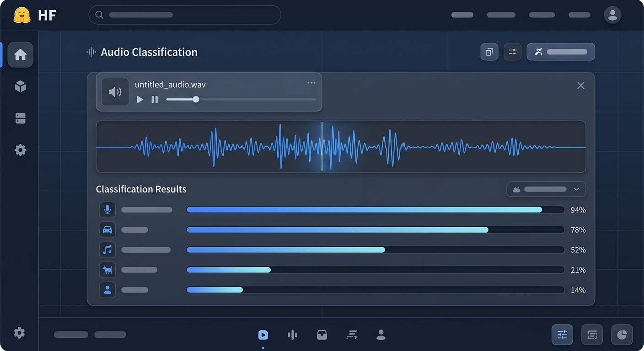Viewport: 644px width, 351px height.
Task: Toggle the sliders panel button at bottom right
Action: (x=562, y=335)
